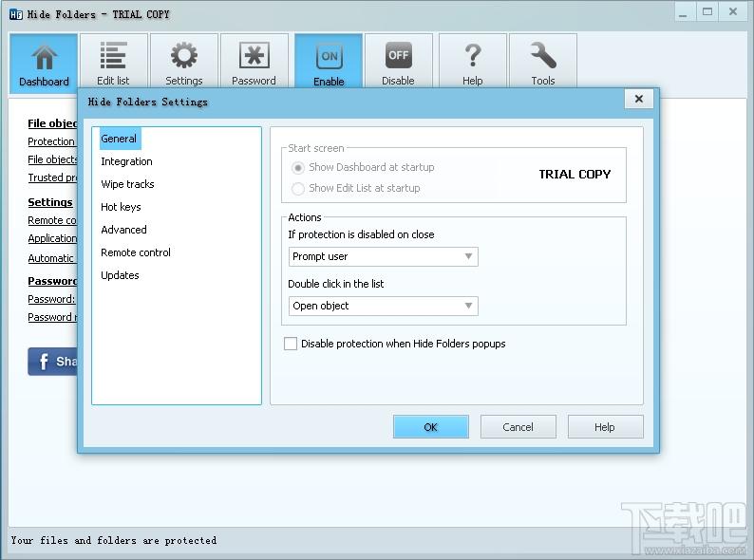Click the 'Password:' link on Dashboard
The width and height of the screenshot is (754, 560).
tap(51, 300)
